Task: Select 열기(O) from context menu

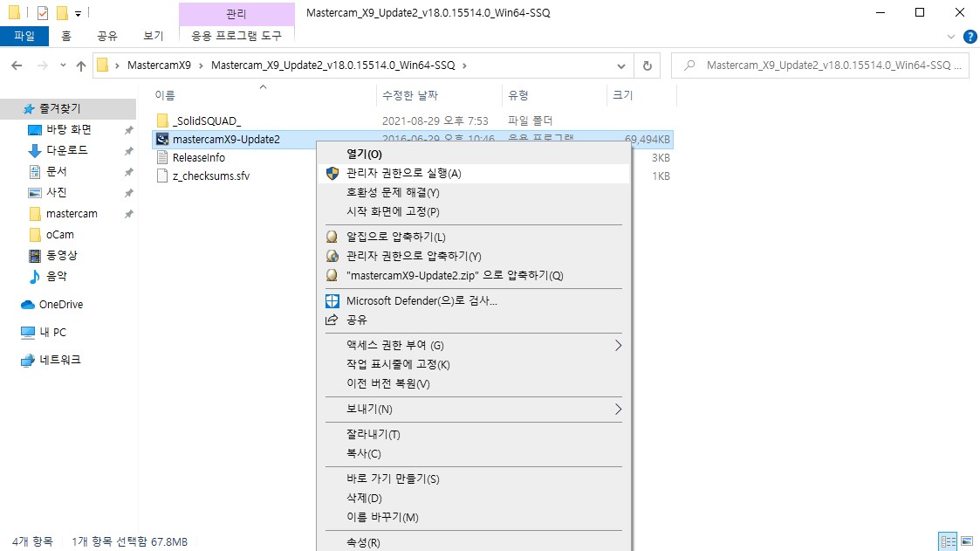Action: pyautogui.click(x=474, y=154)
